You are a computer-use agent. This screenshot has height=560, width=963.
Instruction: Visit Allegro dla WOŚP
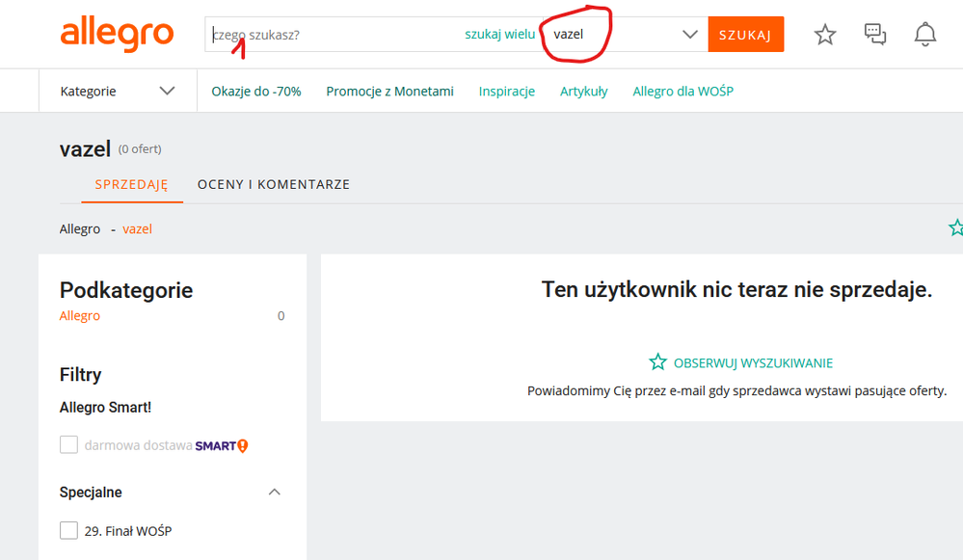pos(682,90)
